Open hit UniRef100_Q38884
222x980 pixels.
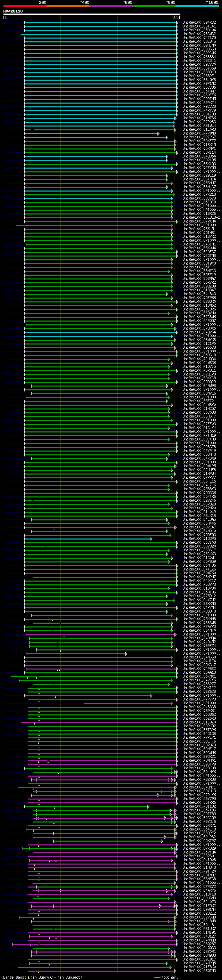[199, 57]
